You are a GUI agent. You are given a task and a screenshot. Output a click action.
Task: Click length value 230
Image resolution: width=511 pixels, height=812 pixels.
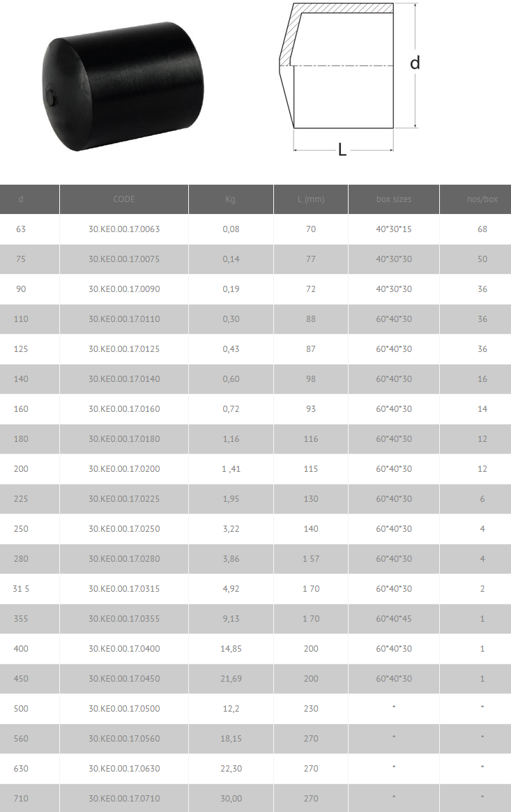pyautogui.click(x=311, y=709)
